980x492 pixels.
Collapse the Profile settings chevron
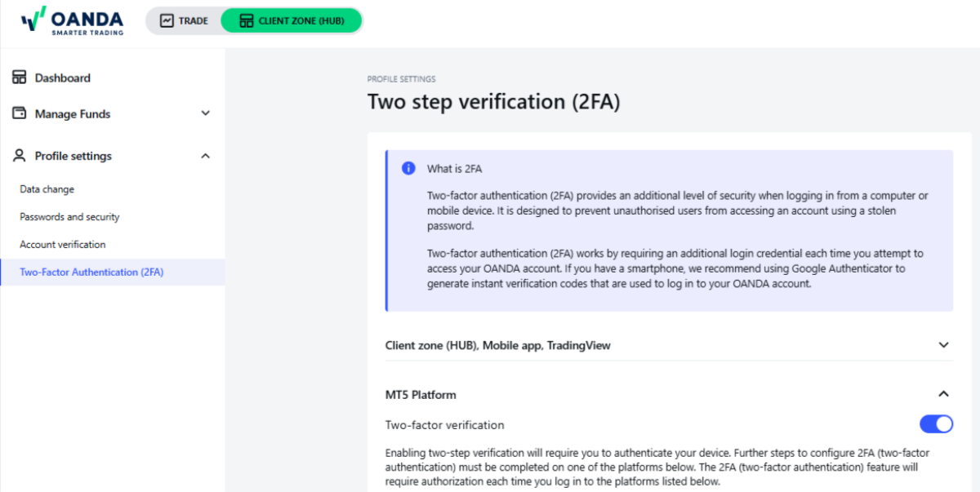click(205, 156)
